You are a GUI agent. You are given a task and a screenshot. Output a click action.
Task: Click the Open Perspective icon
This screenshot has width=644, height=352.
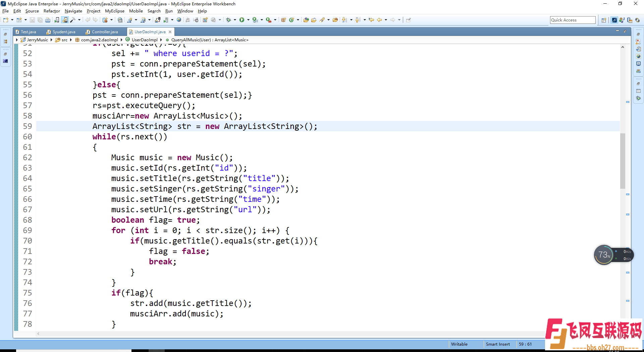pyautogui.click(x=604, y=20)
